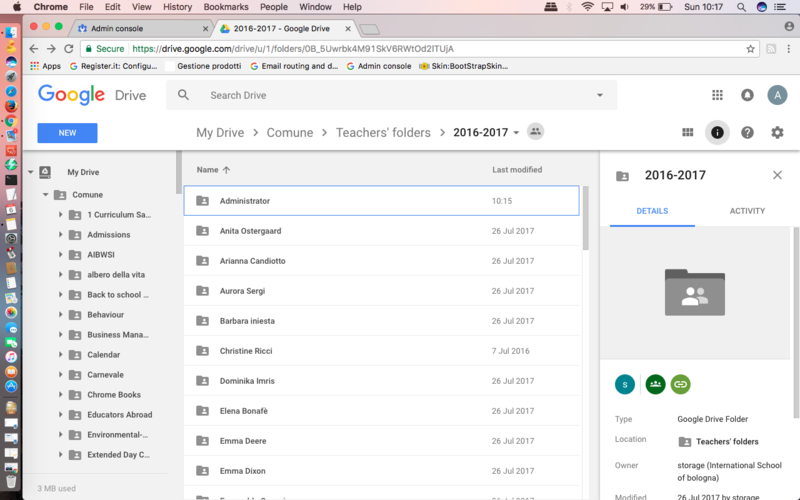Select the Elena Bonafè folder
Image resolution: width=800 pixels, height=500 pixels.
point(381,411)
